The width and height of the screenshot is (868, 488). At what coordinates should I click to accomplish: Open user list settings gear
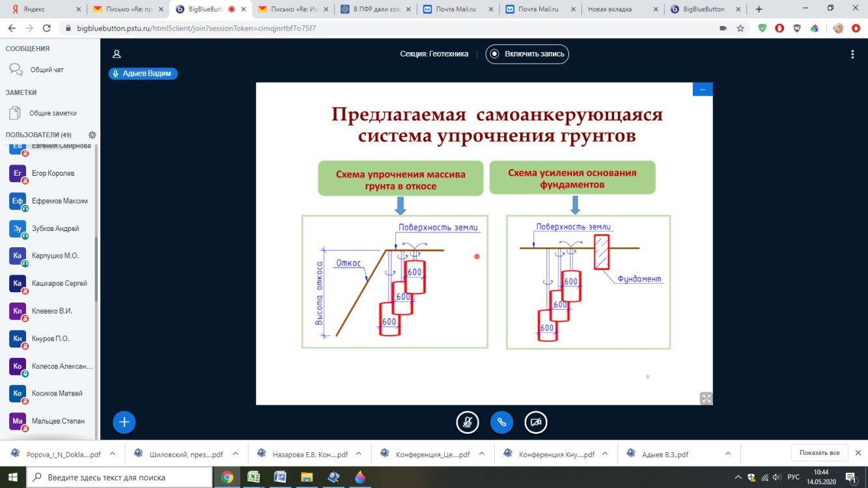click(x=92, y=135)
